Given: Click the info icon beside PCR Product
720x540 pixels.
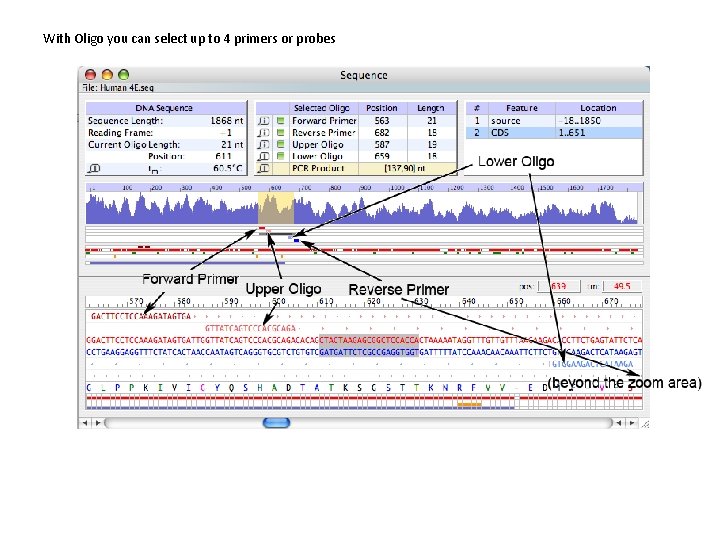Looking at the screenshot, I should click(263, 169).
